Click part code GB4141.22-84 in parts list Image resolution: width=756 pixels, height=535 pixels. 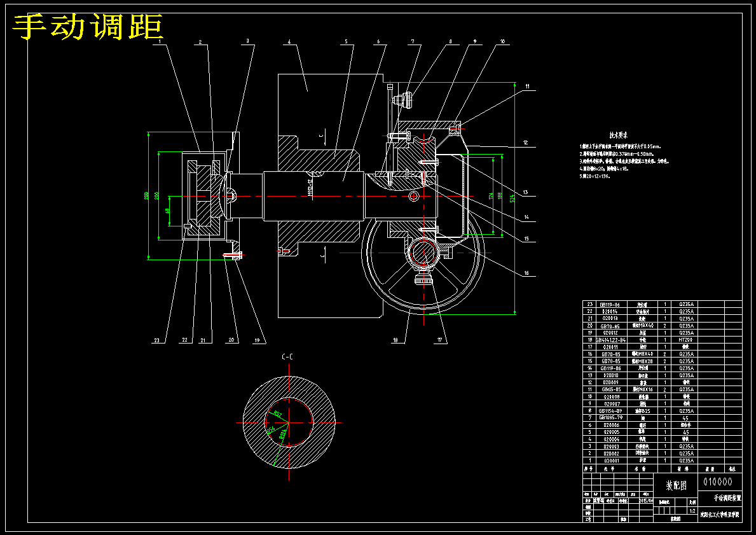click(x=610, y=340)
